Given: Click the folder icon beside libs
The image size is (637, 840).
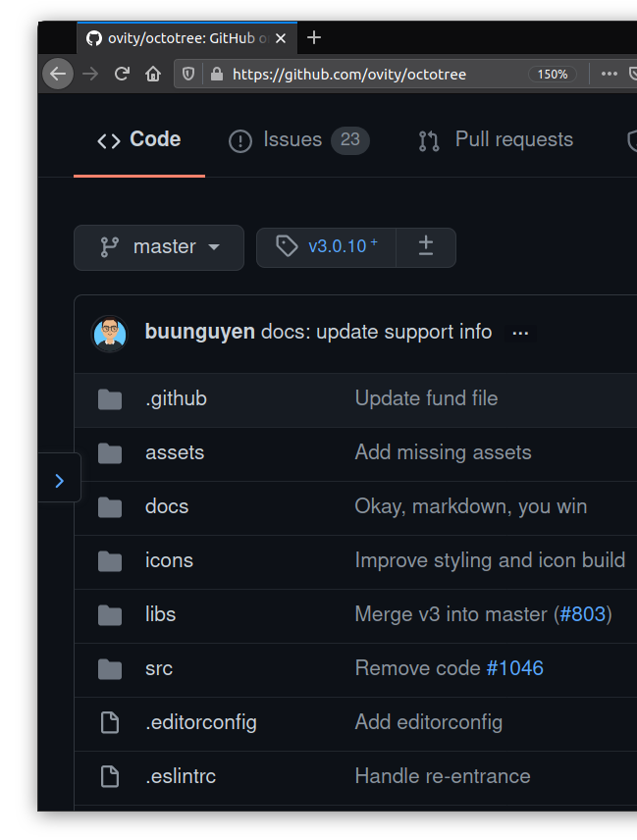Looking at the screenshot, I should tap(110, 616).
